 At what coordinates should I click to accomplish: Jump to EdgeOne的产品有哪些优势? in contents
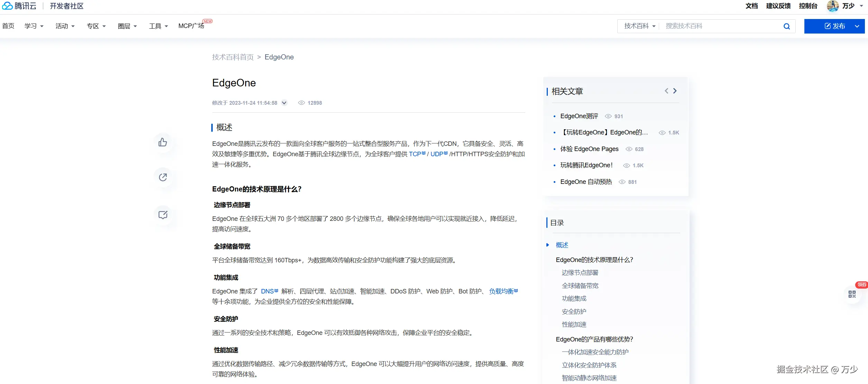click(594, 339)
